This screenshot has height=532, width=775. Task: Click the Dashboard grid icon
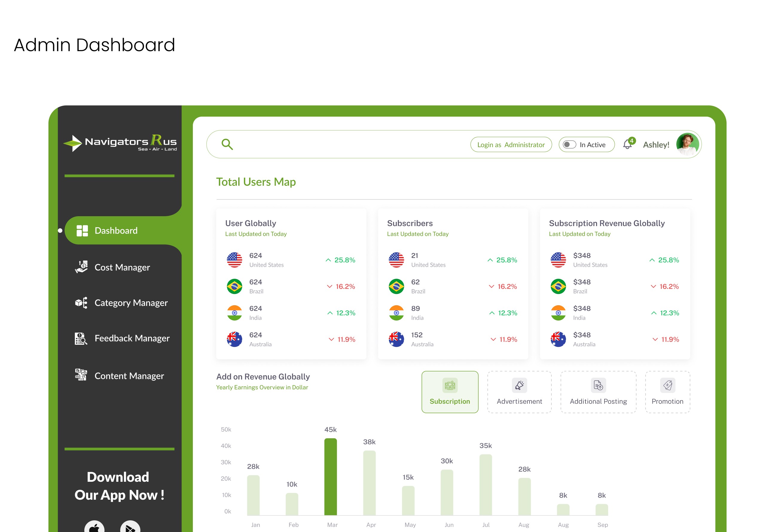tap(82, 231)
